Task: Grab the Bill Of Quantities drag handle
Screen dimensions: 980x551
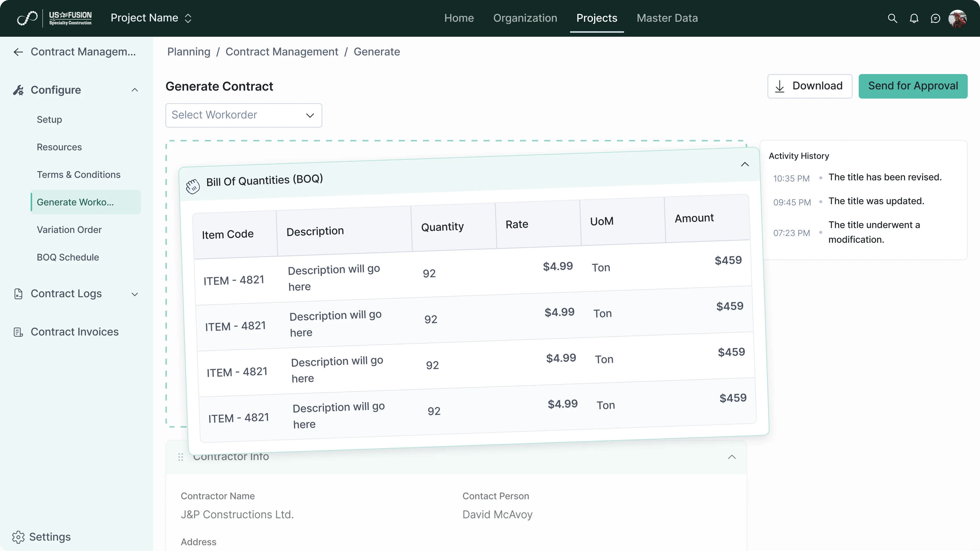Action: click(x=193, y=186)
